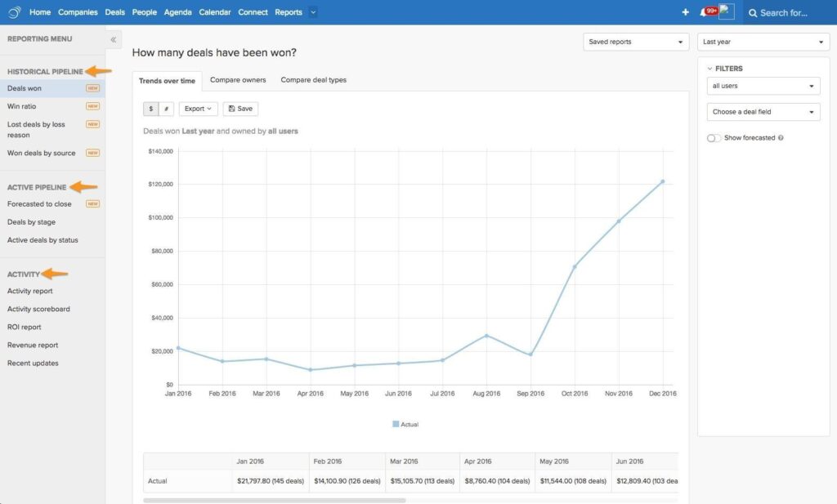Switch chart to dollar value view
The height and width of the screenshot is (504, 837).
[150, 108]
